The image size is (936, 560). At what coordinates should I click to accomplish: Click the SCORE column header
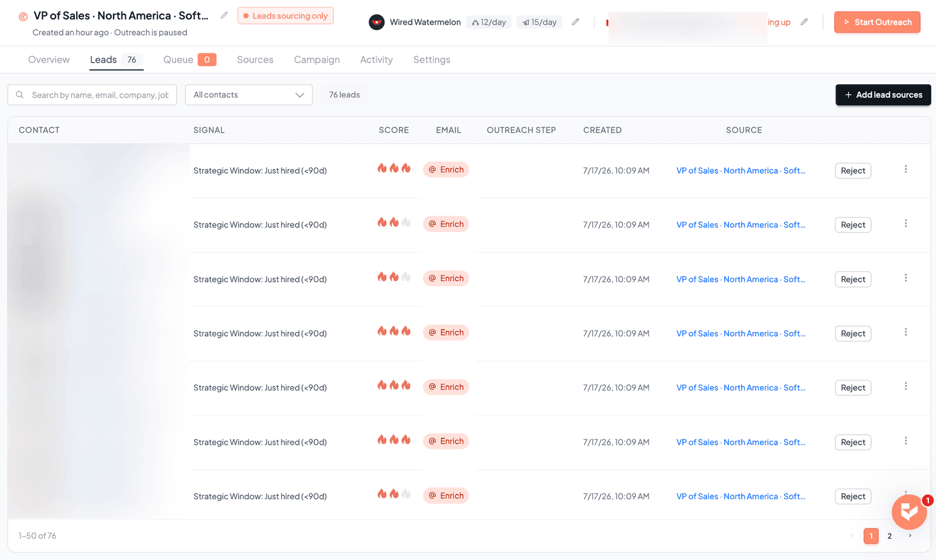(394, 130)
